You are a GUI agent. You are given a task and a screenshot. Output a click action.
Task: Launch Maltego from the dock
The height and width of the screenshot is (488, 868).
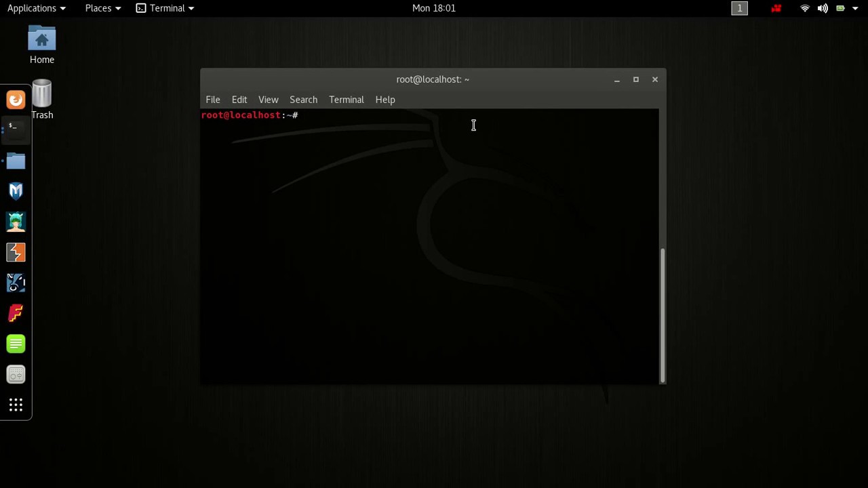tap(16, 283)
